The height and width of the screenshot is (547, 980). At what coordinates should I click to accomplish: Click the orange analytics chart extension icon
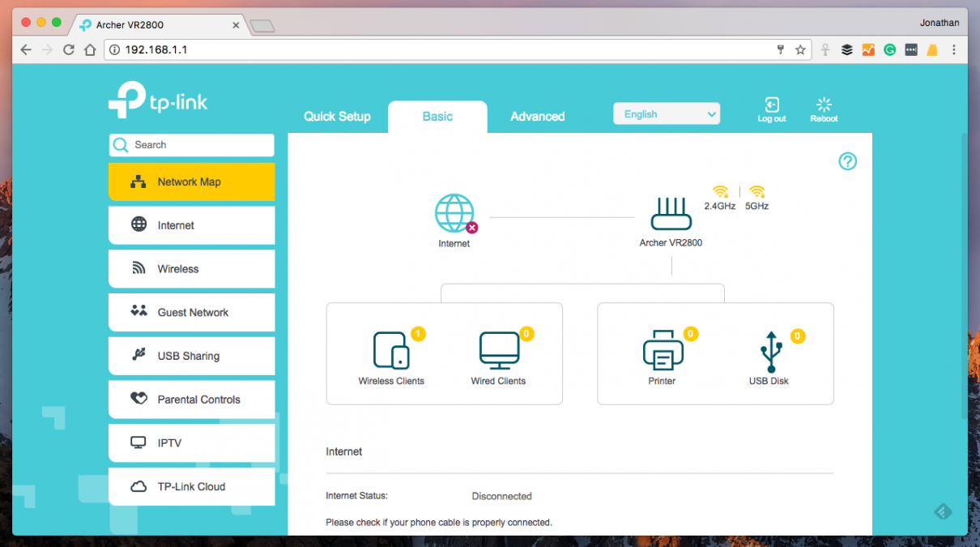868,49
